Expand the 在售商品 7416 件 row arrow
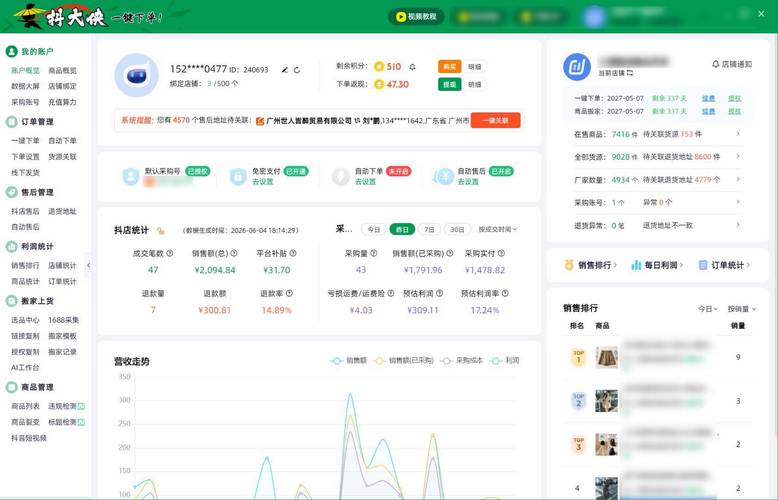Screen dimensions: 778x500 [738, 133]
